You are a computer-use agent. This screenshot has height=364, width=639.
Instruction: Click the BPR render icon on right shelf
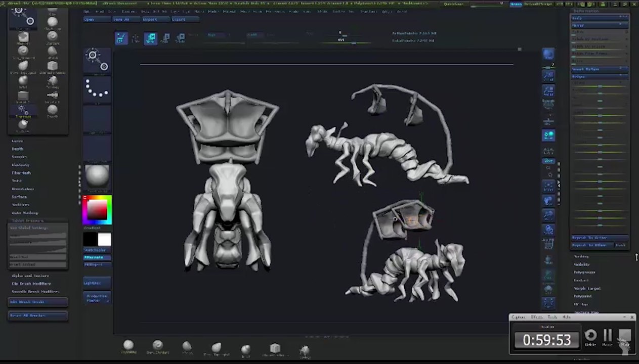pos(548,55)
